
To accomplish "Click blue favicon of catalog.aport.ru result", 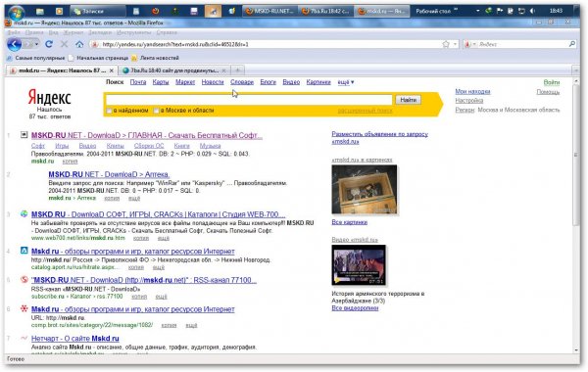I will (24, 251).
